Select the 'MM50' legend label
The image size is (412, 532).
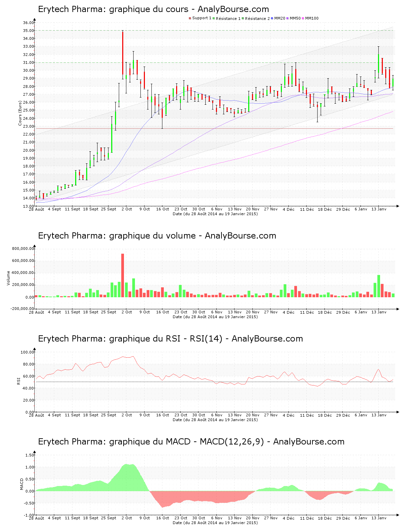click(x=295, y=18)
